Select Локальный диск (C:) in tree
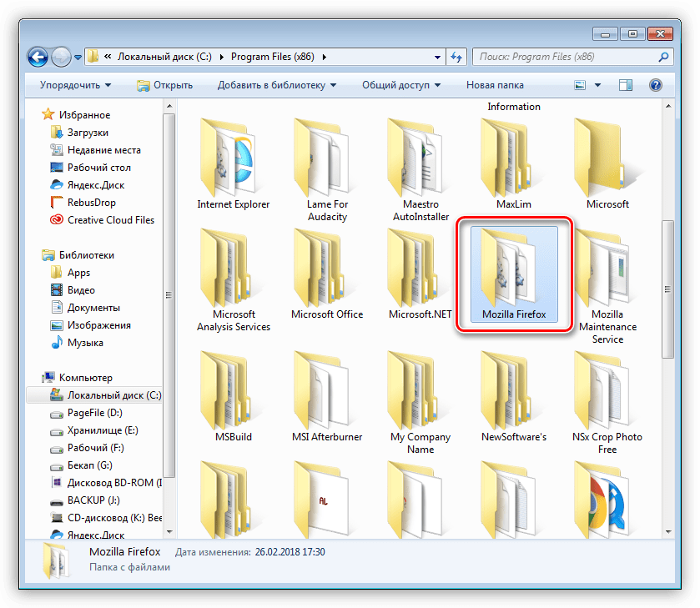The width and height of the screenshot is (700, 608). coord(114,395)
